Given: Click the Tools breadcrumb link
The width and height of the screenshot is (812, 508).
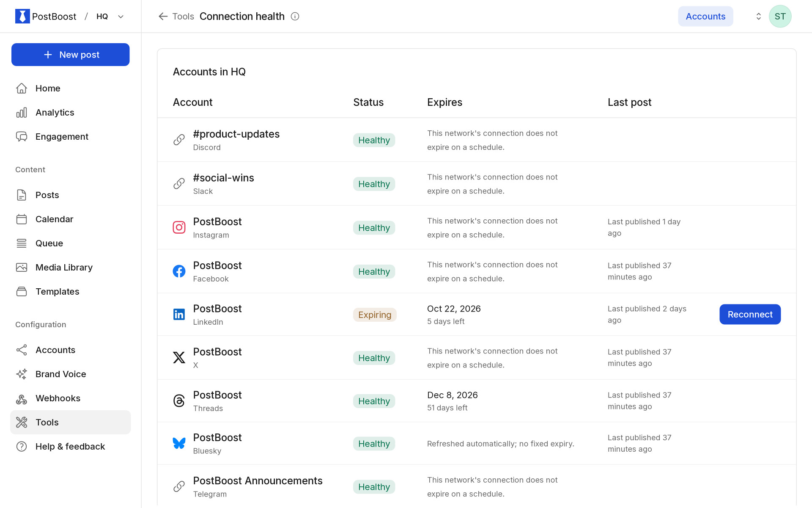Looking at the screenshot, I should (x=183, y=16).
